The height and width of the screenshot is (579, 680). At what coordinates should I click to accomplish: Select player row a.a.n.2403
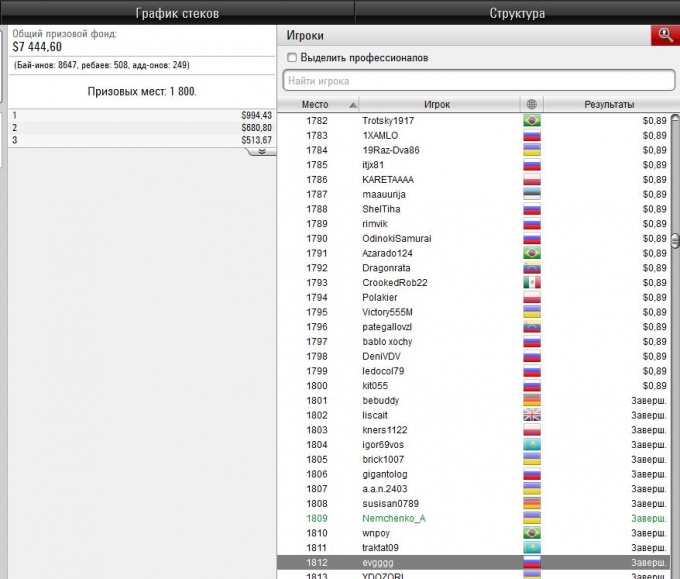coord(474,489)
